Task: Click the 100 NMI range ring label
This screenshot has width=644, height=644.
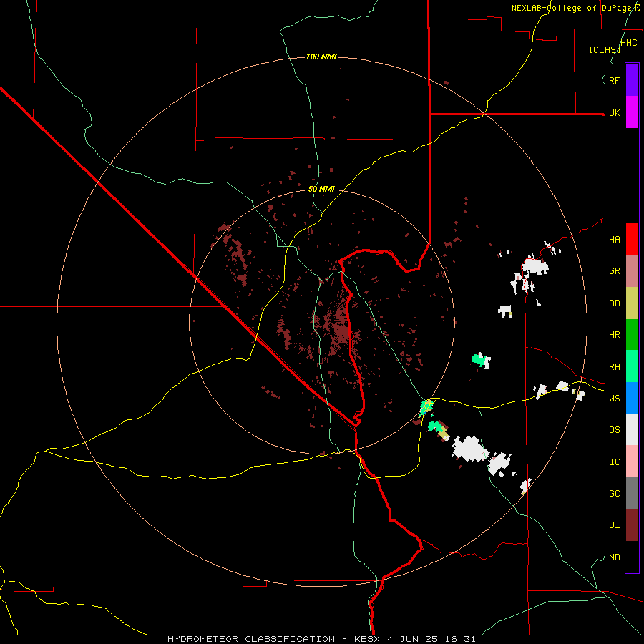Action: [321, 57]
